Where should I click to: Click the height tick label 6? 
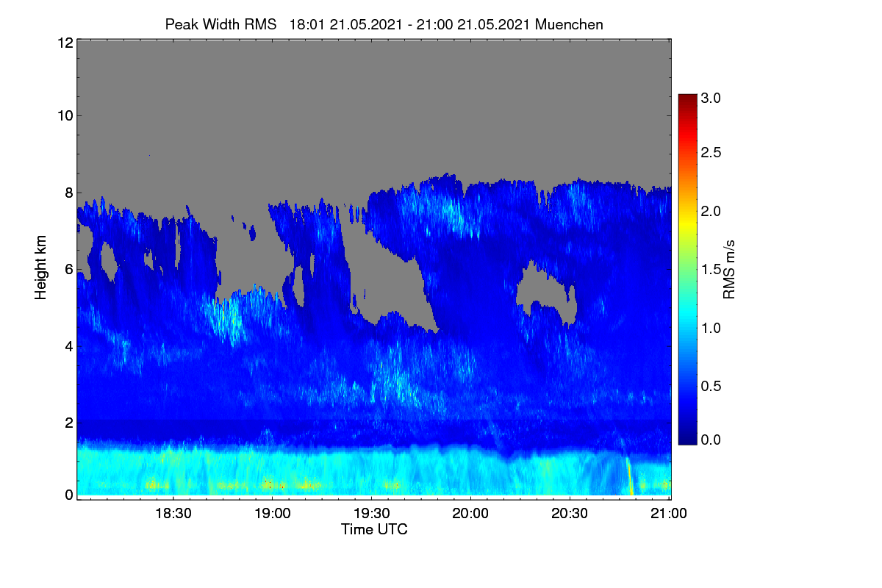68,270
